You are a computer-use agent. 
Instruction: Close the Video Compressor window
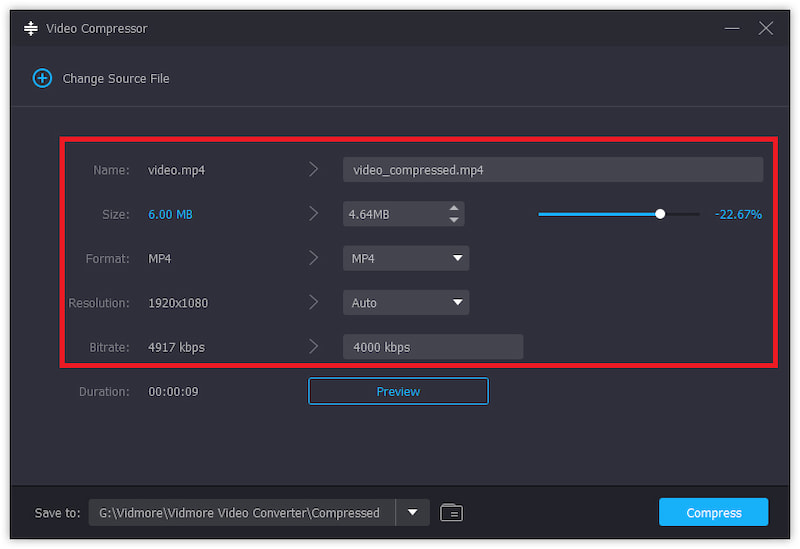(x=766, y=28)
